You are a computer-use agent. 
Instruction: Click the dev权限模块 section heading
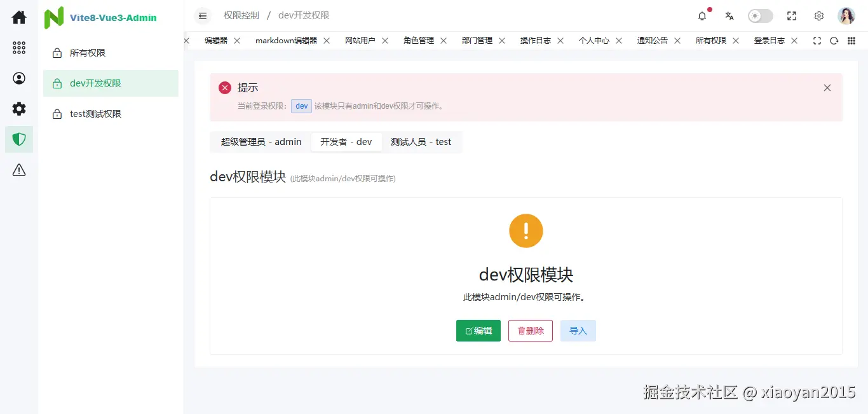point(248,177)
